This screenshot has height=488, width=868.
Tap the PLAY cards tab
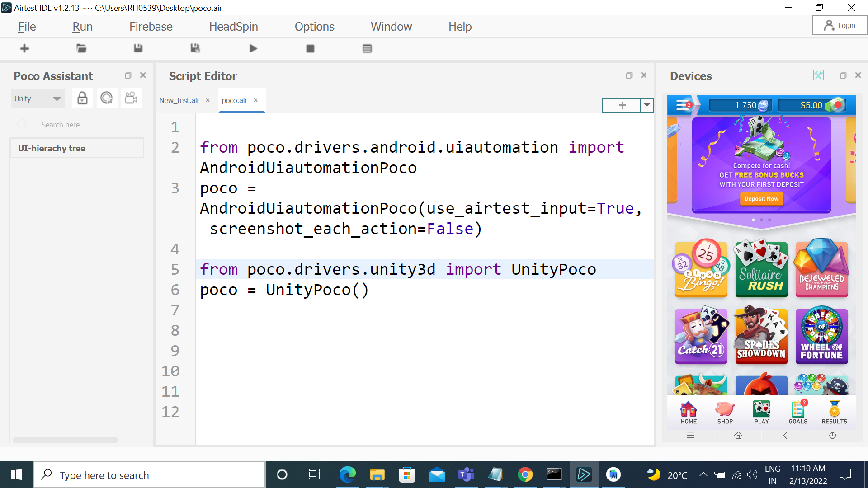[x=761, y=412]
